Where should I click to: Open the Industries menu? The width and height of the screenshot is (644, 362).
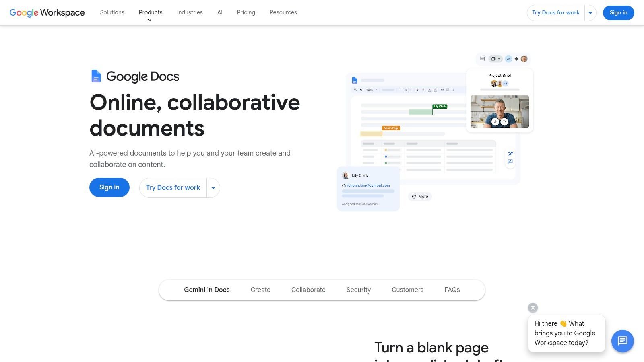190,12
